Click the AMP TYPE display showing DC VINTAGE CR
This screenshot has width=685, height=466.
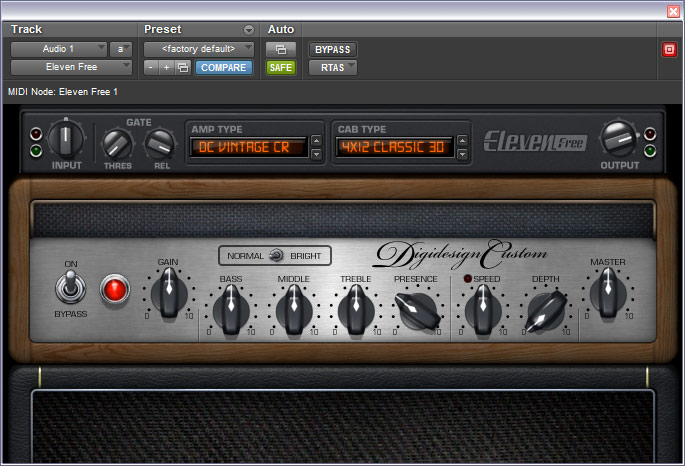[x=248, y=147]
